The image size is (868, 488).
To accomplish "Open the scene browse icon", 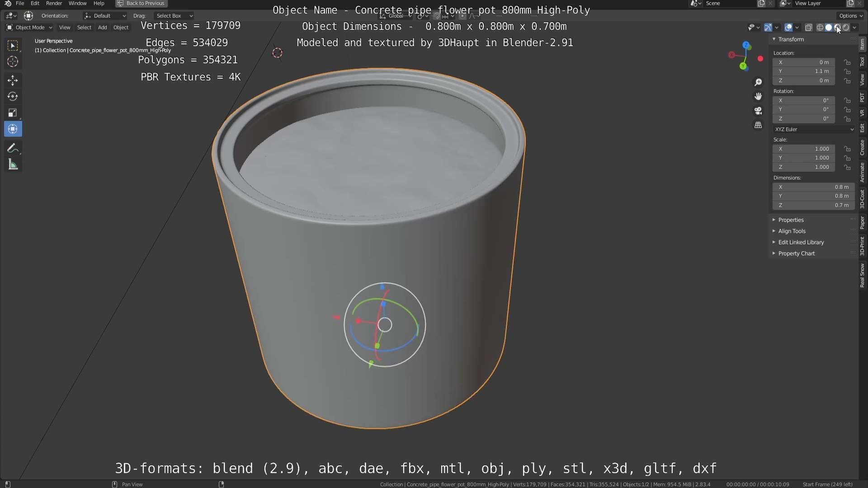I will 696,3.
